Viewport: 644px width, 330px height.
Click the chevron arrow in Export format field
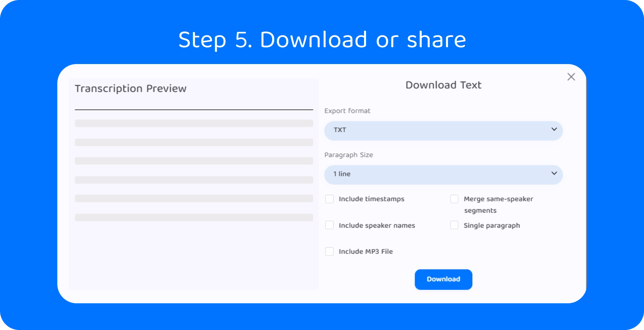[554, 129]
